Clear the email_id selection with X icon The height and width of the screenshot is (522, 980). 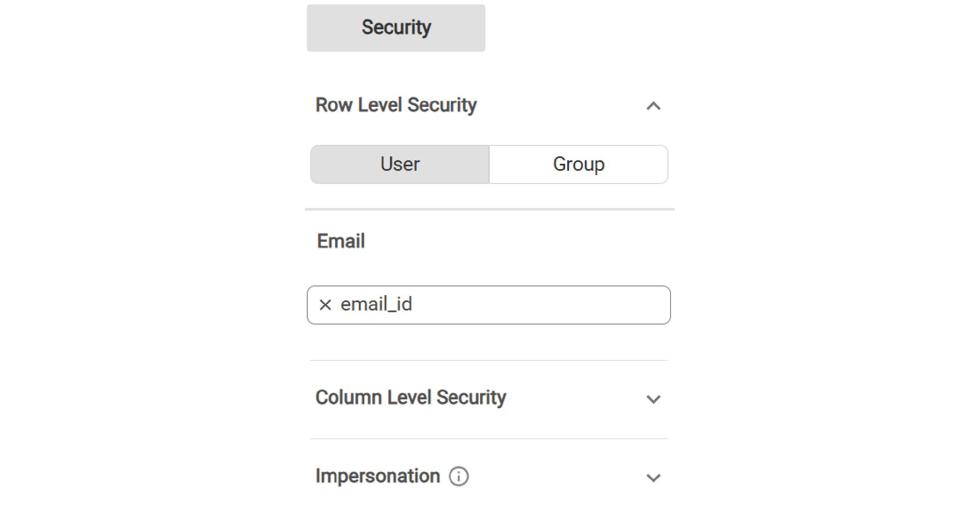click(325, 305)
